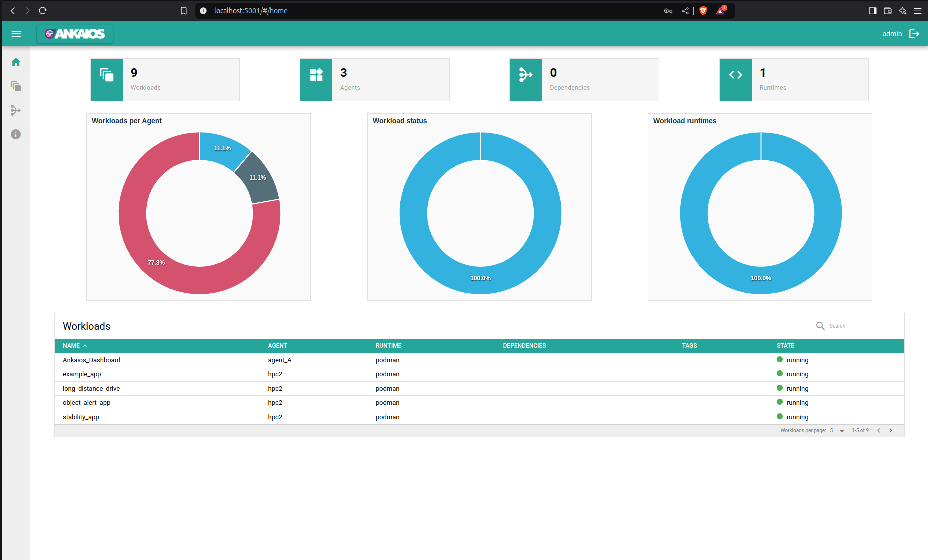Viewport: 928px width, 560px height.
Task: Click the admin username label
Action: [892, 34]
